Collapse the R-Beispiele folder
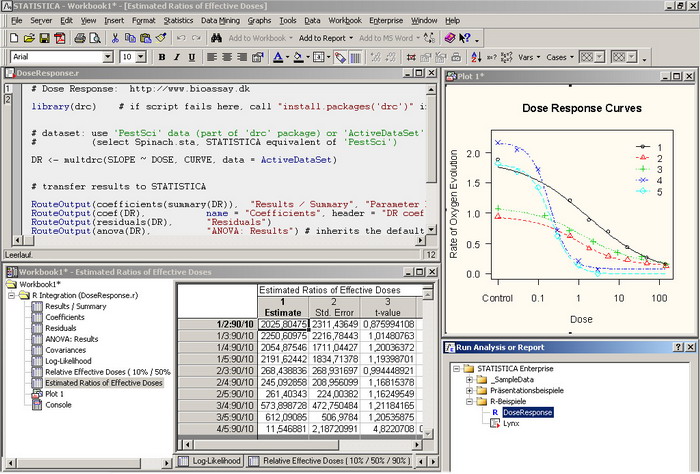The image size is (700, 474). pyautogui.click(x=469, y=402)
